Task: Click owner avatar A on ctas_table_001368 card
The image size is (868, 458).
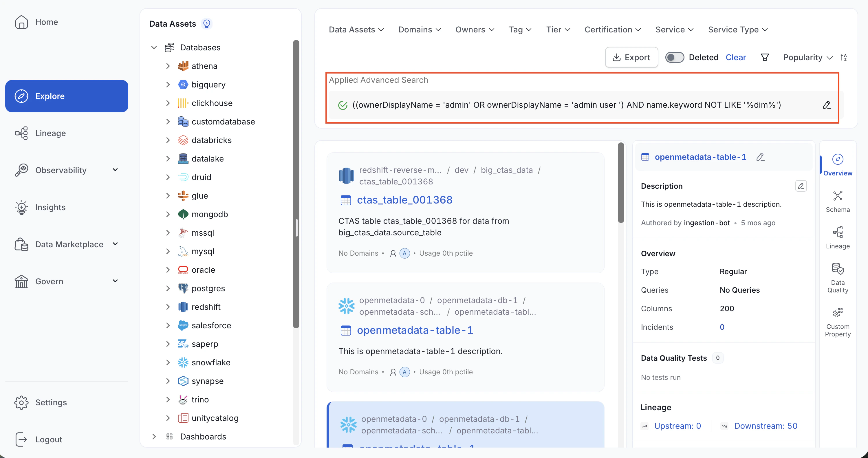Action: click(x=404, y=253)
